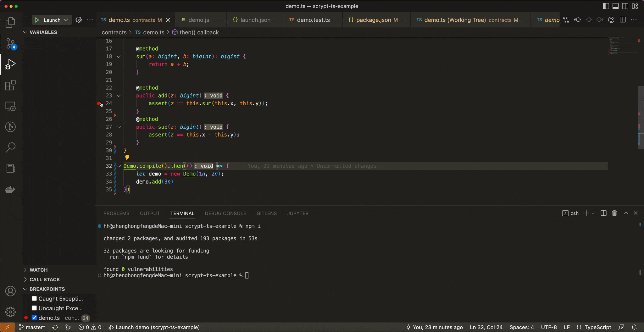Viewport: 644px width, 332px height.
Task: Uncheck the demo.ts breakpoint checkbox
Action: pyautogui.click(x=35, y=318)
